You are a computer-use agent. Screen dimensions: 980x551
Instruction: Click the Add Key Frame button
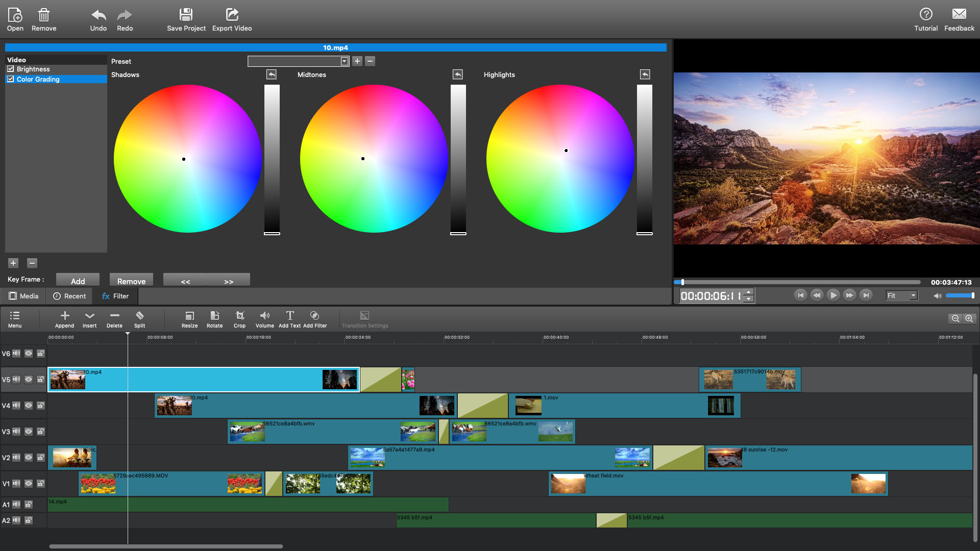point(78,281)
